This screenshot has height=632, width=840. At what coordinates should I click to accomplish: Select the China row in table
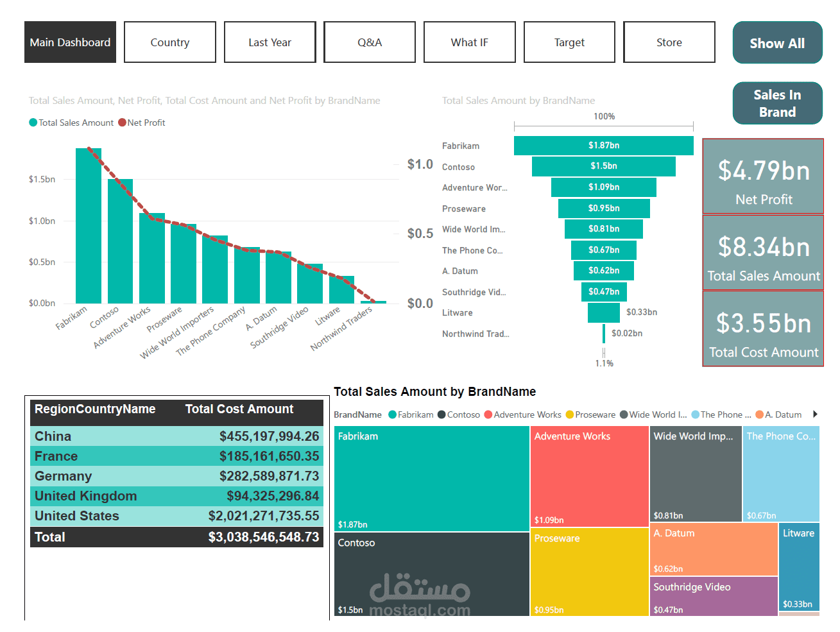176,436
